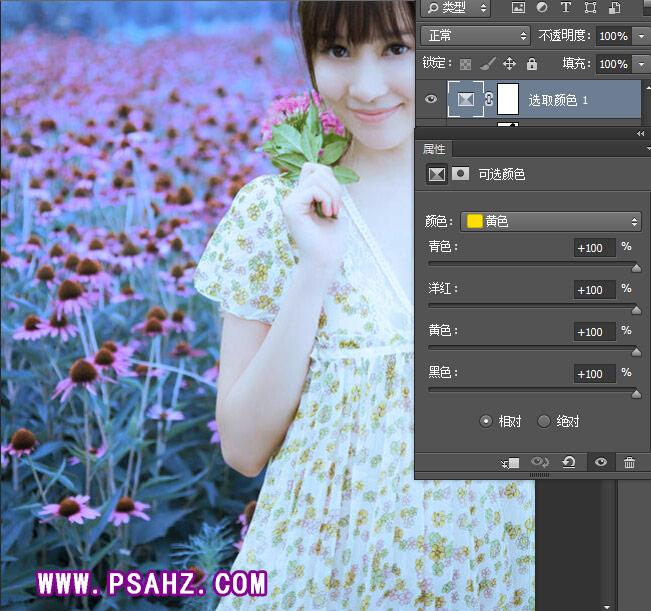Open the 颜色 dropdown showing 黄色

pos(551,221)
